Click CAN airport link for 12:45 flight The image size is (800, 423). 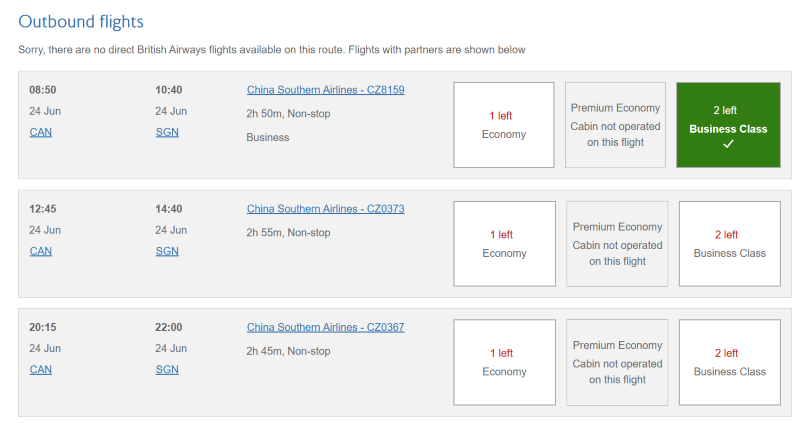coord(41,251)
